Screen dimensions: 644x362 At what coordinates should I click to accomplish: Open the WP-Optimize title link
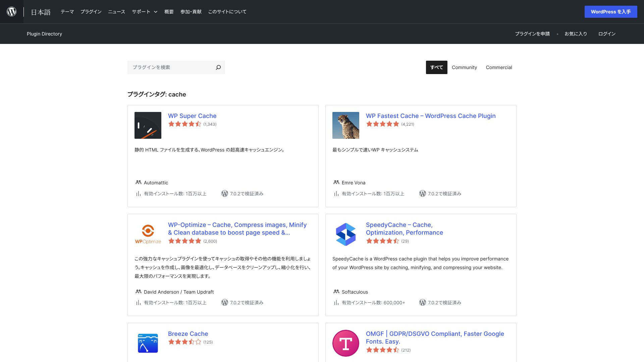(237, 229)
